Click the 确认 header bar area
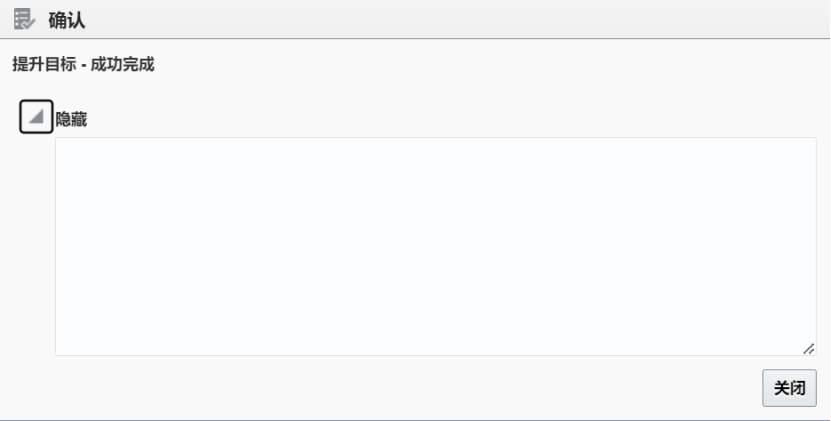Viewport: 831px width, 421px height. point(416,19)
